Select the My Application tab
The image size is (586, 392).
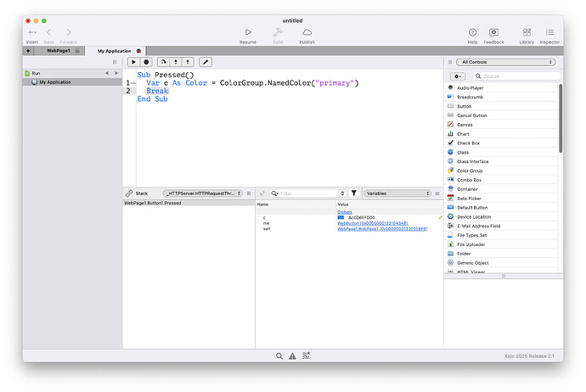115,51
